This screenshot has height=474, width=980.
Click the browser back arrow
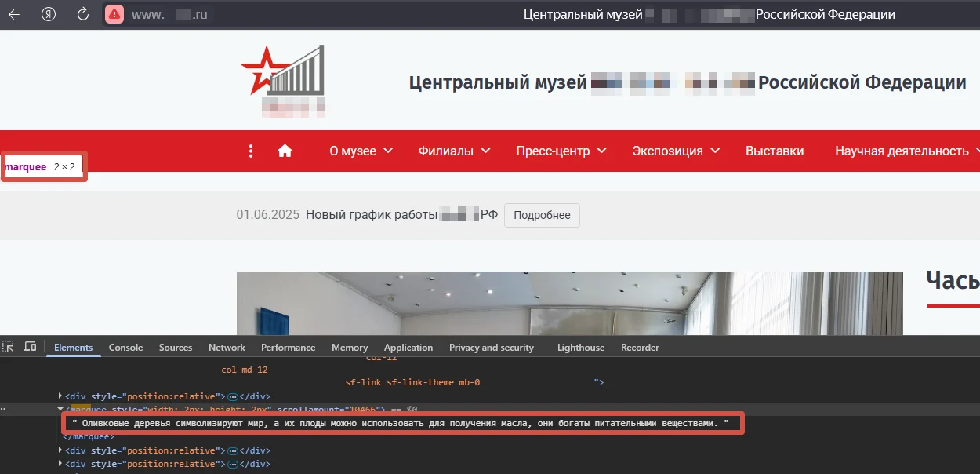point(15,14)
